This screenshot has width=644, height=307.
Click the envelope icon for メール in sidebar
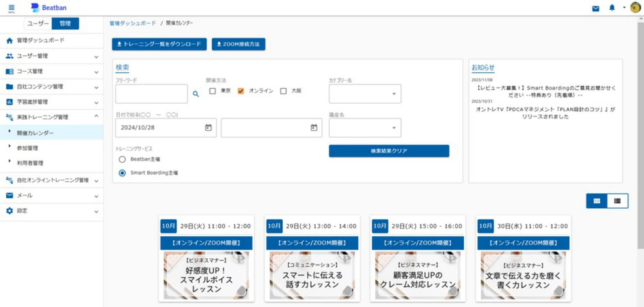tap(10, 196)
